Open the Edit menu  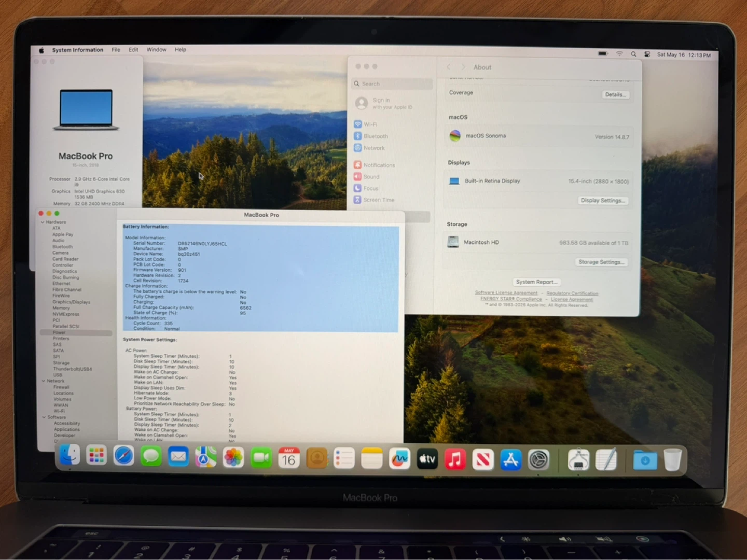click(133, 50)
